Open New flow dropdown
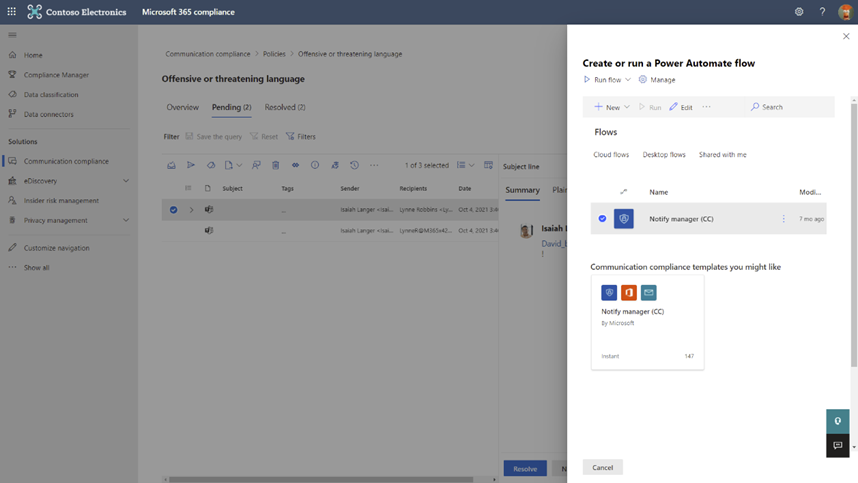Image resolution: width=858 pixels, height=483 pixels. click(612, 107)
